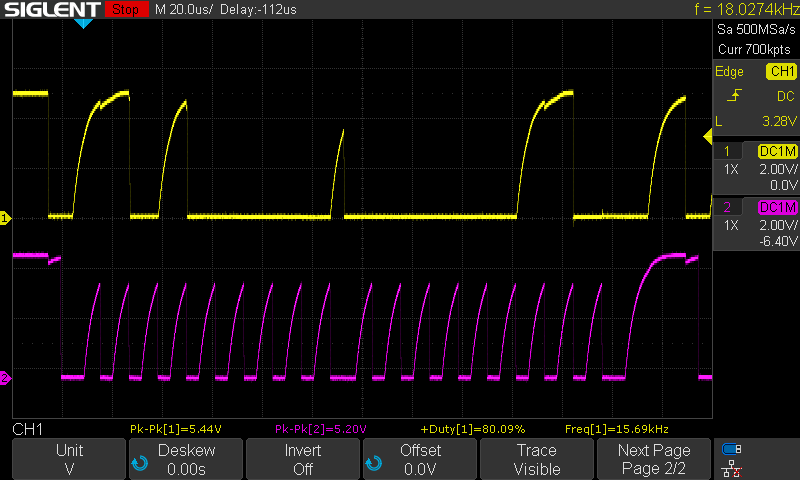
Task: Click channel 1 probe 1X label
Action: pyautogui.click(x=731, y=169)
